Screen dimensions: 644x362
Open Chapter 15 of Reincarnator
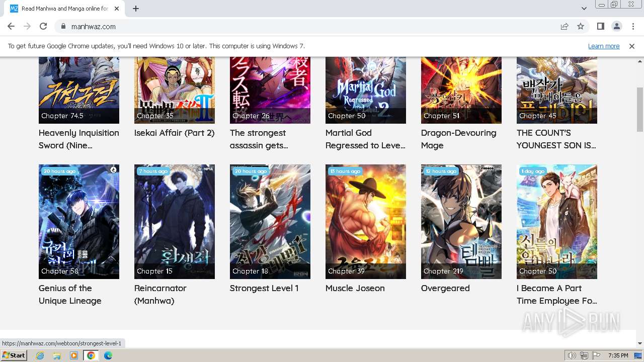click(154, 271)
